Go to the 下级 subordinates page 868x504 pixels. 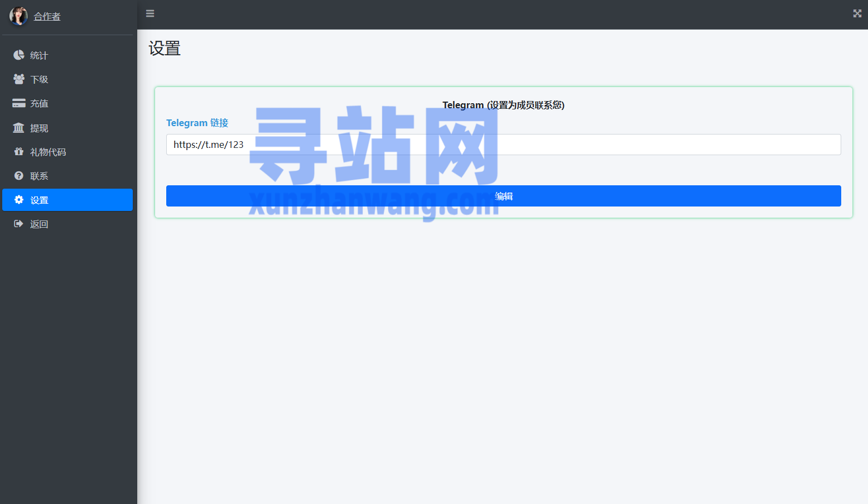point(39,79)
